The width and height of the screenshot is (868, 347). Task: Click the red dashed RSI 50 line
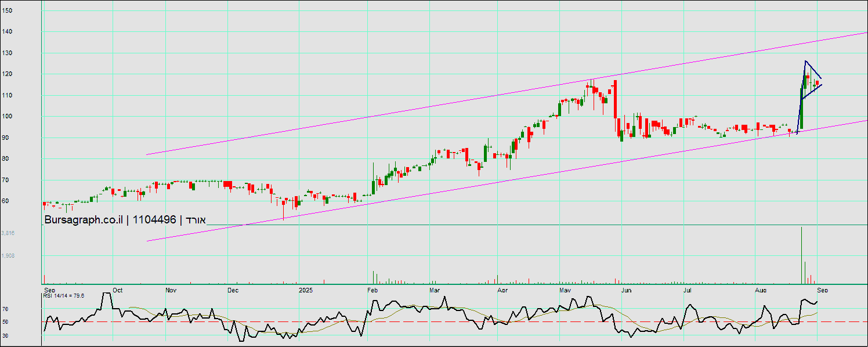pyautogui.click(x=406, y=321)
